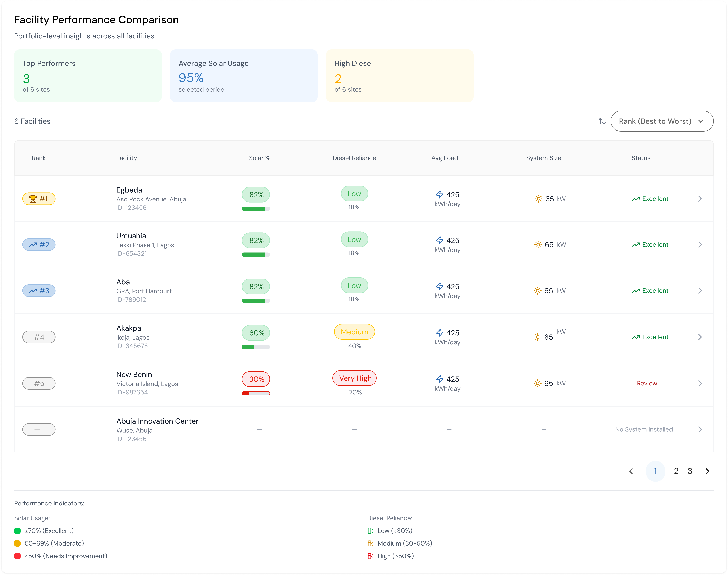Screen dimensions: 728x575
Task: Click the Solar % column header
Action: pyautogui.click(x=259, y=158)
